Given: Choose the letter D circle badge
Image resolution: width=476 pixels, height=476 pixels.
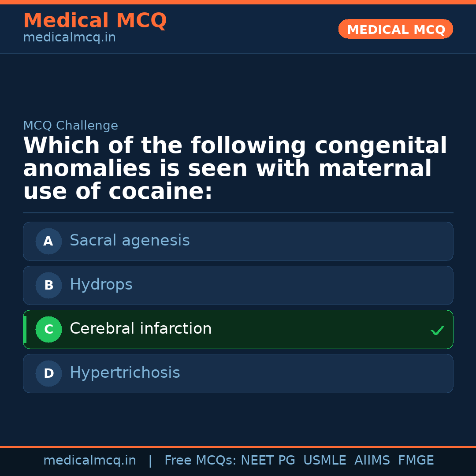Looking at the screenshot, I should point(48,373).
